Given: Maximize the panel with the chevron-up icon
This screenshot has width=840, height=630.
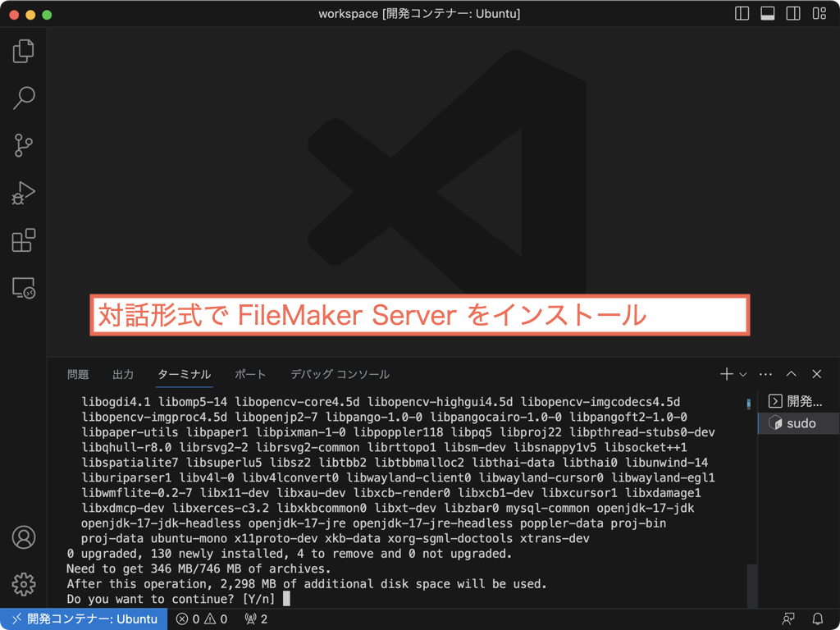Looking at the screenshot, I should 792,374.
